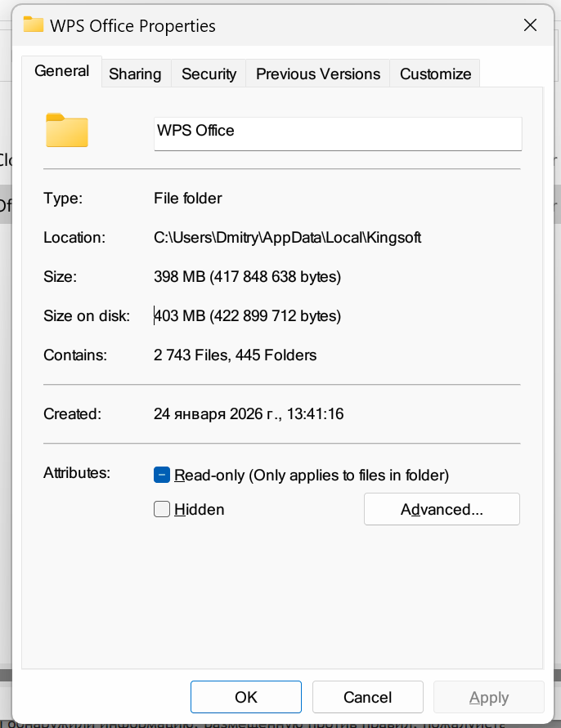Viewport: 561px width, 728px height.
Task: Click the Location path C:\Users\Dmitry\AppData\Local\Kingsoft
Action: (x=287, y=238)
